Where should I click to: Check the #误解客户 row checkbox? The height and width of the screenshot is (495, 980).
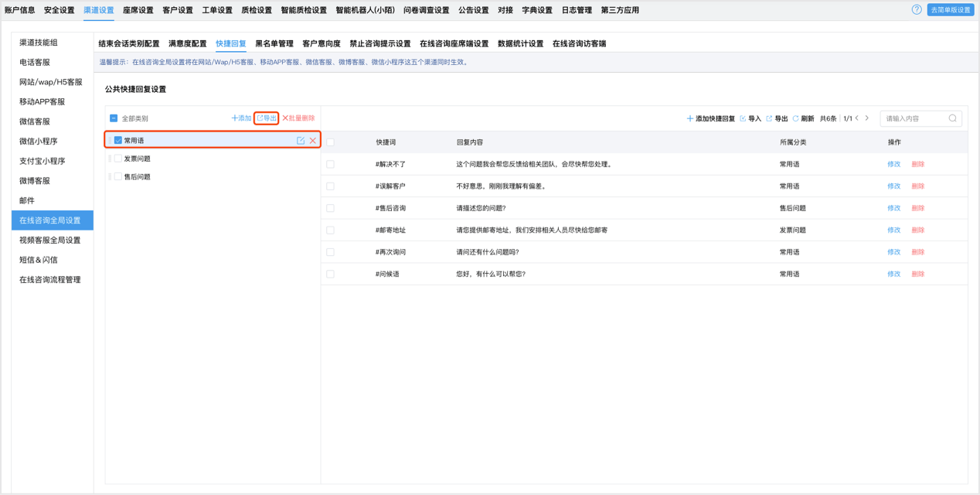331,186
